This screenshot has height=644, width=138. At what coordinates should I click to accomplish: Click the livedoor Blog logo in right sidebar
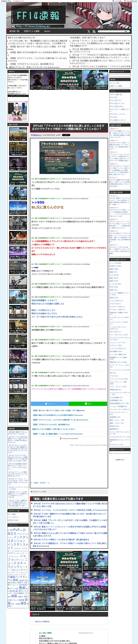[x=120, y=460]
